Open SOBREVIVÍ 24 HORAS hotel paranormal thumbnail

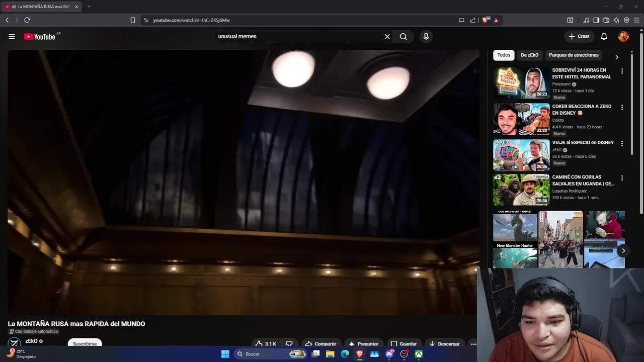point(521,83)
